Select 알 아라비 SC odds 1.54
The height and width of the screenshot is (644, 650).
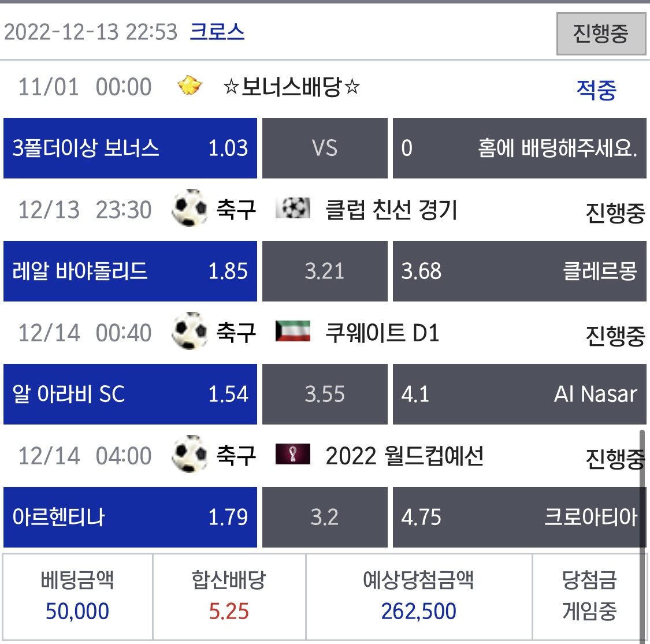(130, 394)
